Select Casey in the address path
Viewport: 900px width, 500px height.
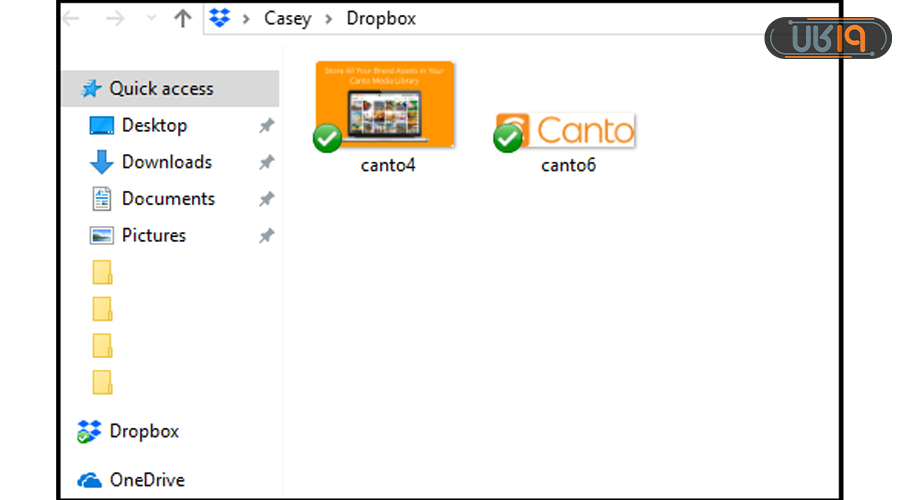(288, 18)
